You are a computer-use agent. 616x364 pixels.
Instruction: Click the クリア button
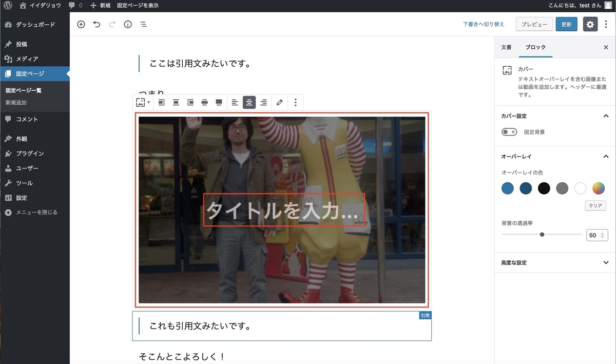[x=595, y=206]
